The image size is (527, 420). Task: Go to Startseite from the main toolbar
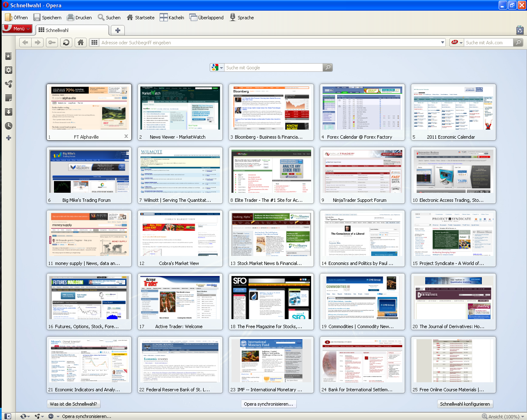tap(140, 17)
